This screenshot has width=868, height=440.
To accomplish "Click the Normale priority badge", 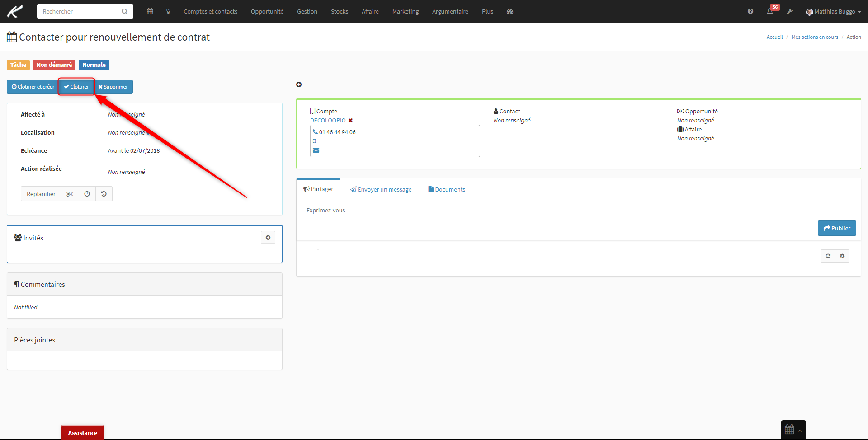I will (x=94, y=65).
